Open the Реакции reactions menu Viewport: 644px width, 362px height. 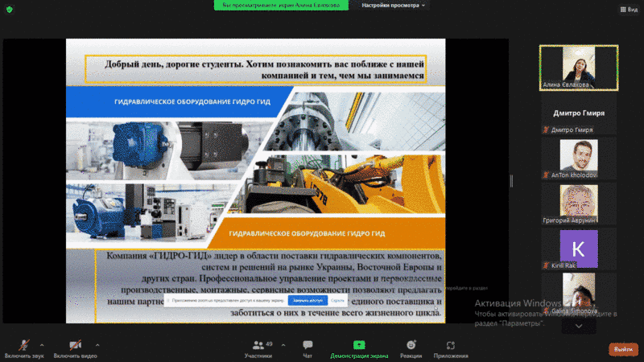(411, 350)
